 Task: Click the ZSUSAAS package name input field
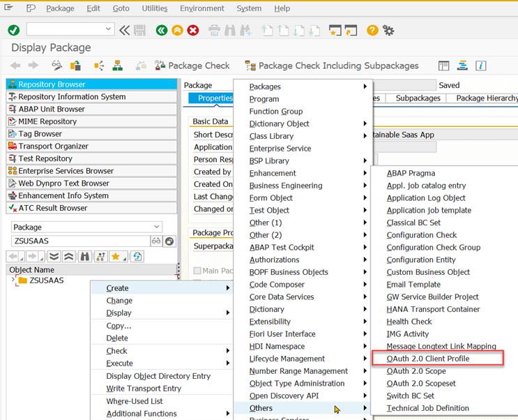(81, 241)
